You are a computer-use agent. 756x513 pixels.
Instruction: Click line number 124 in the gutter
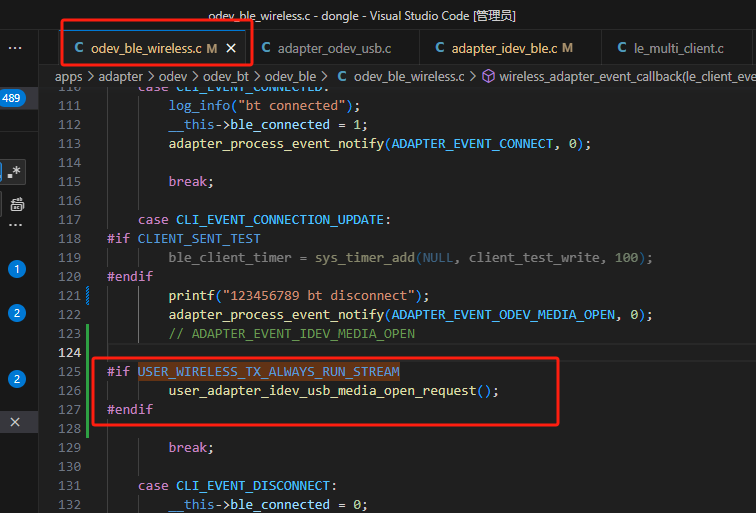click(69, 353)
